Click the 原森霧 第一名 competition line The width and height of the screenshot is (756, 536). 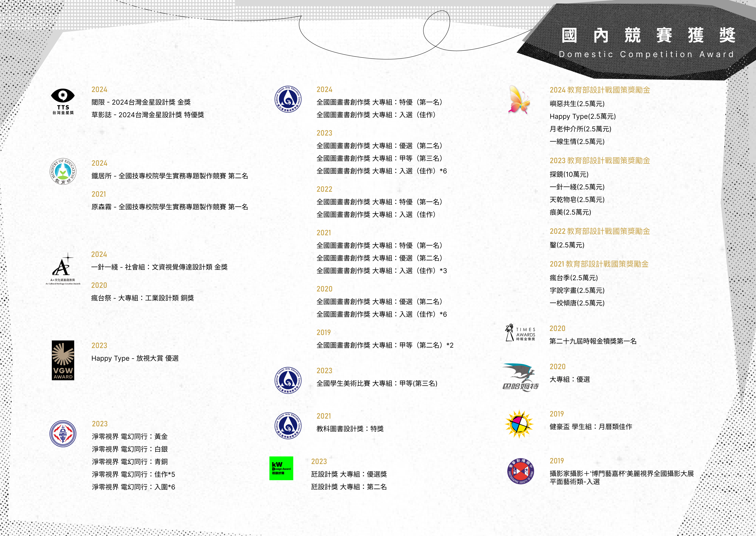(x=170, y=207)
